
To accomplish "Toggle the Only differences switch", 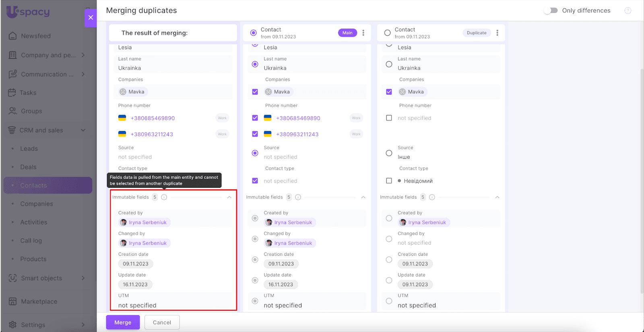I will coord(551,10).
